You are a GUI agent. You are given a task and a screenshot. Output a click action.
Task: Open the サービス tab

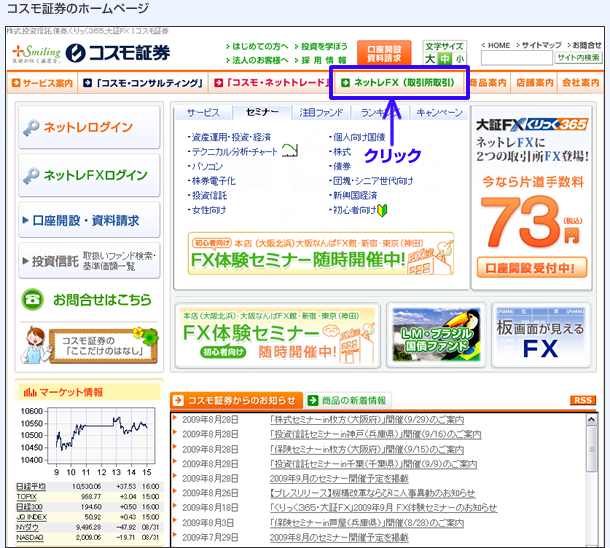pyautogui.click(x=203, y=113)
